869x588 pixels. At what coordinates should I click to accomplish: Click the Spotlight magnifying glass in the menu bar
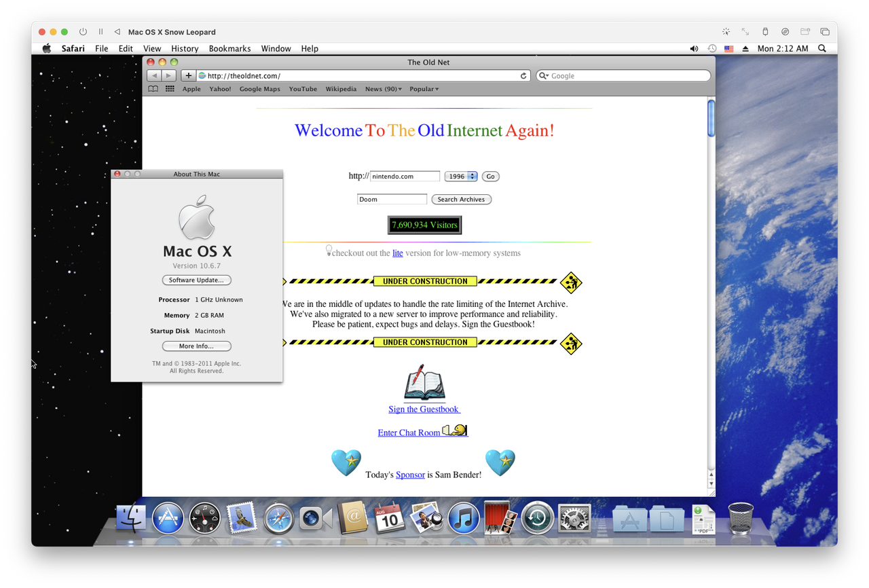[822, 49]
